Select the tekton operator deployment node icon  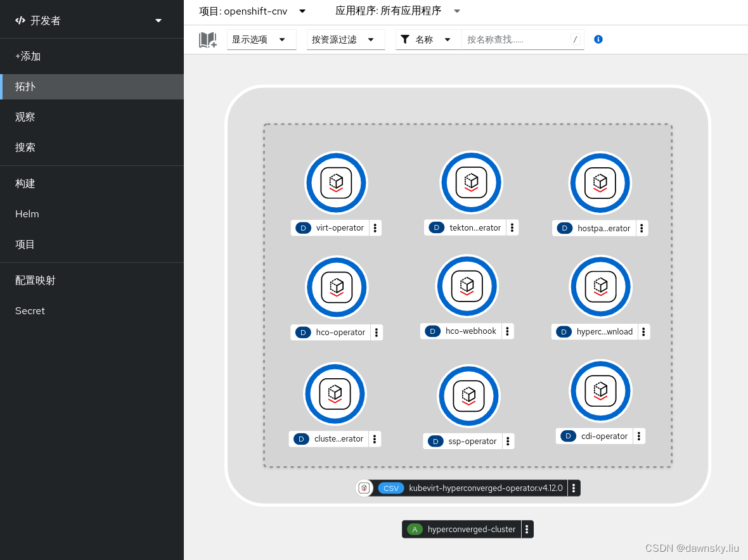click(x=471, y=182)
